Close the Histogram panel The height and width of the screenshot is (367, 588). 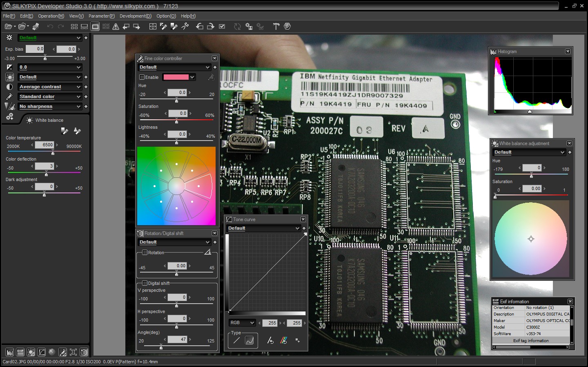(x=568, y=51)
